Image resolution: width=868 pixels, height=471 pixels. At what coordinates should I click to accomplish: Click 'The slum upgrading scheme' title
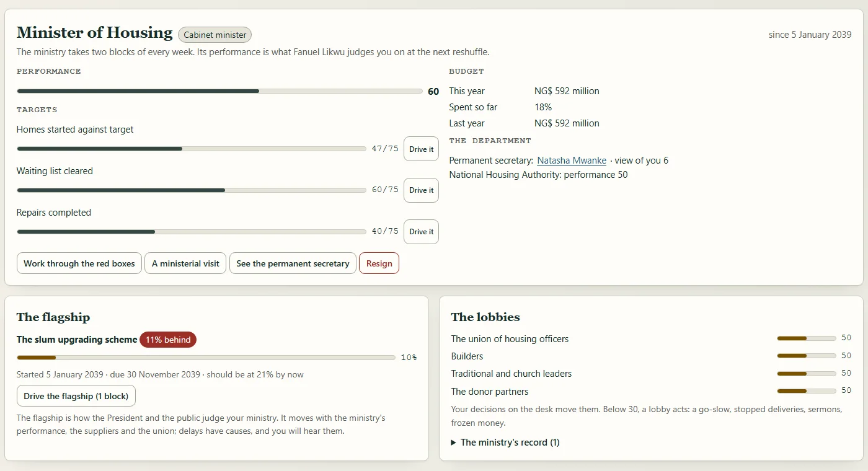[x=77, y=340]
